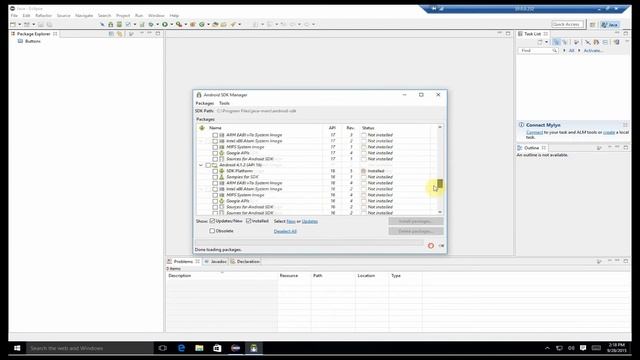
Task: Click the green Run toolbar icon
Action: pyautogui.click(x=165, y=24)
